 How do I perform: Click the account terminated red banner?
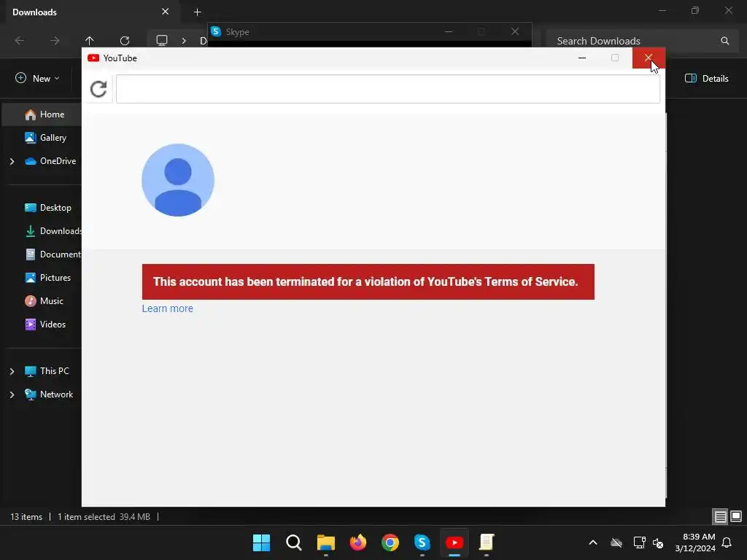pyautogui.click(x=368, y=281)
